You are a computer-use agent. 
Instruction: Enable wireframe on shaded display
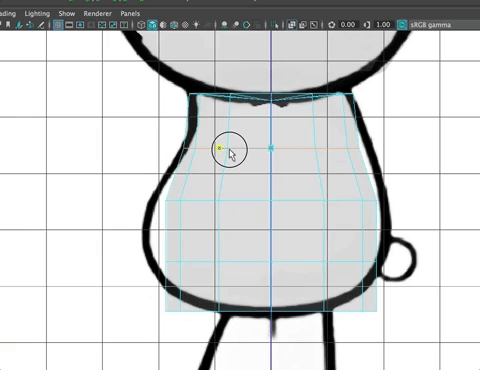click(174, 25)
